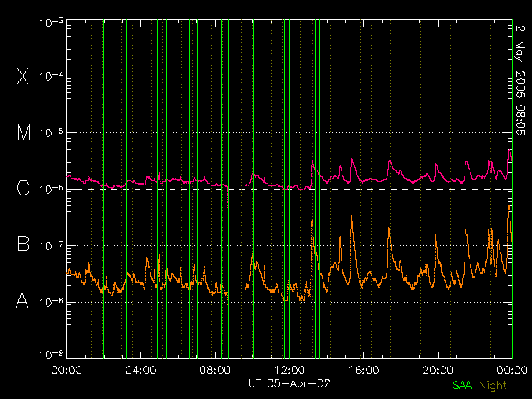Click the 12:00 time axis label
This screenshot has width=532, height=399.
coord(289,370)
